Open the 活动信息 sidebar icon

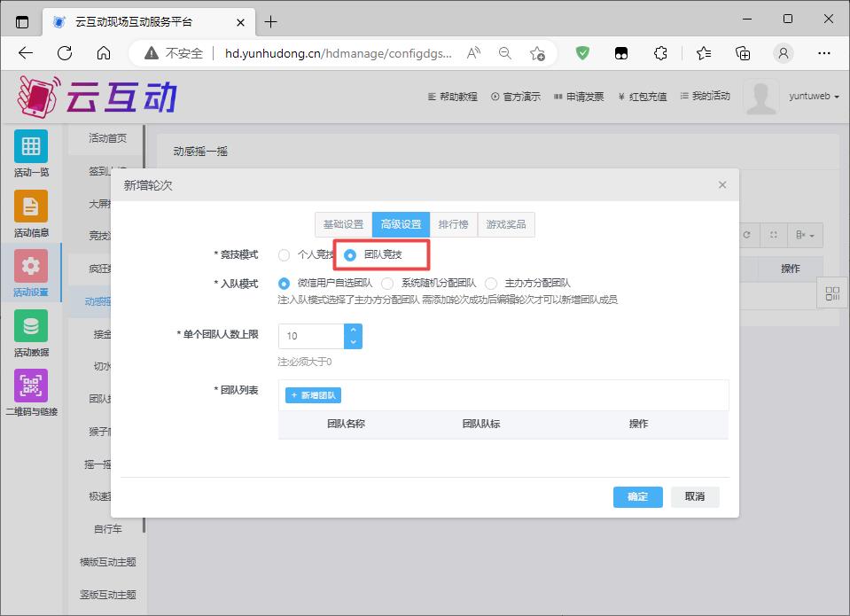31,207
